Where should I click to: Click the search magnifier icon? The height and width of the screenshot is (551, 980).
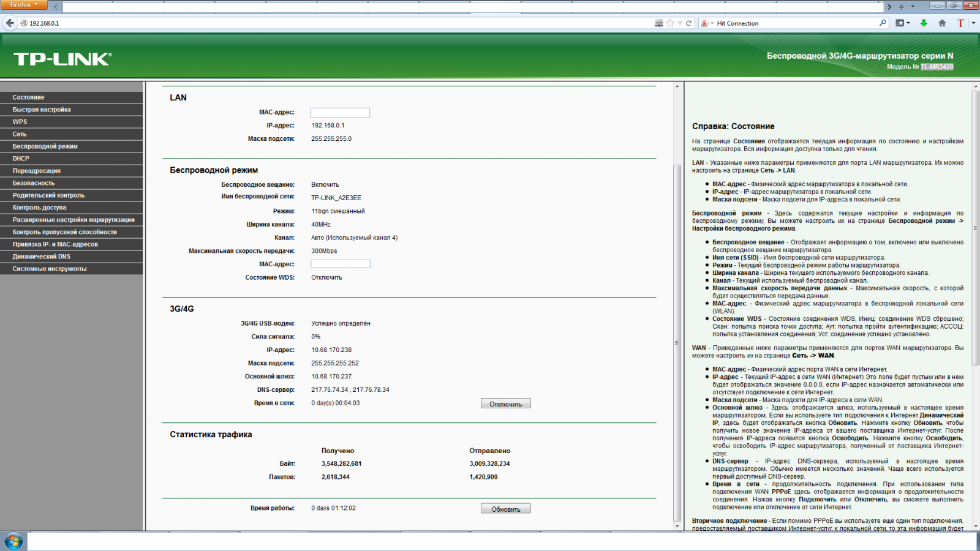(x=883, y=23)
